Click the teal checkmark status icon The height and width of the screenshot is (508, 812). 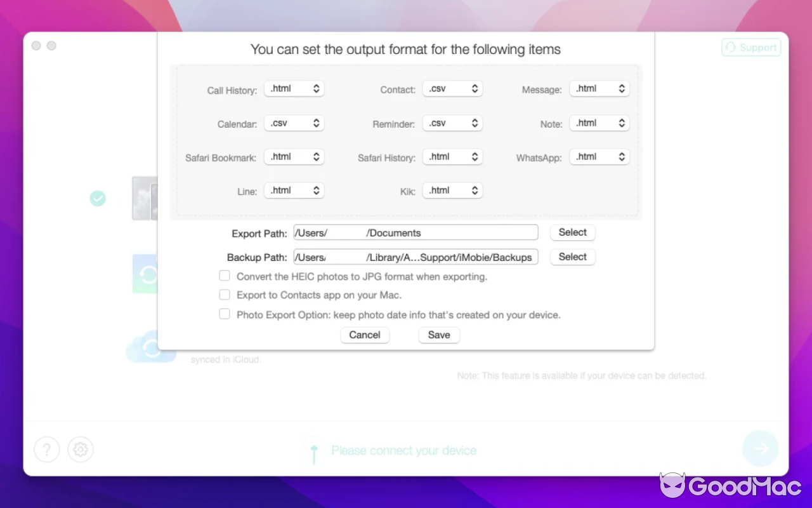coord(98,199)
